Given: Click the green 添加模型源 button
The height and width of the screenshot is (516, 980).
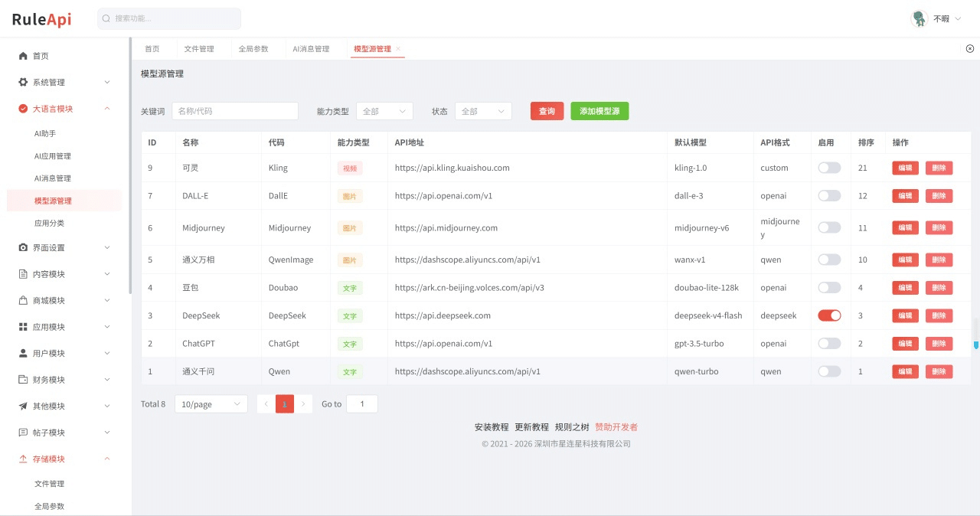Looking at the screenshot, I should click(x=599, y=111).
